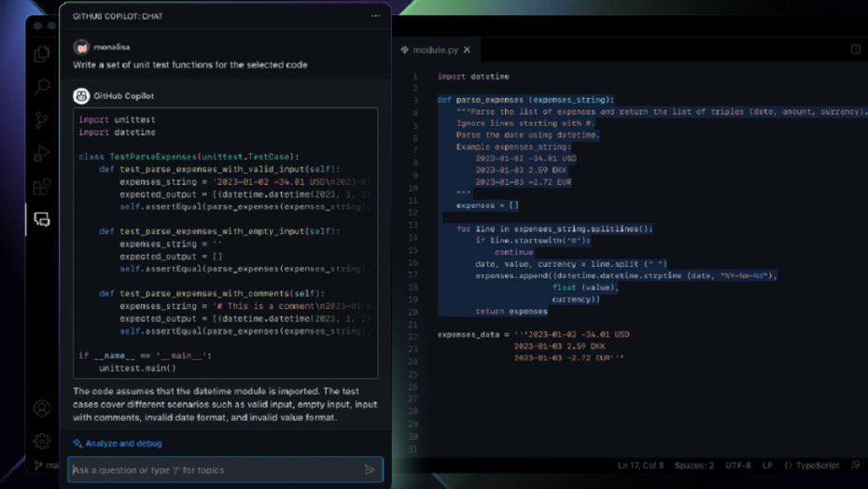Click the 'float (value),' line in editor
This screenshot has height=489, width=868.
pyautogui.click(x=585, y=286)
